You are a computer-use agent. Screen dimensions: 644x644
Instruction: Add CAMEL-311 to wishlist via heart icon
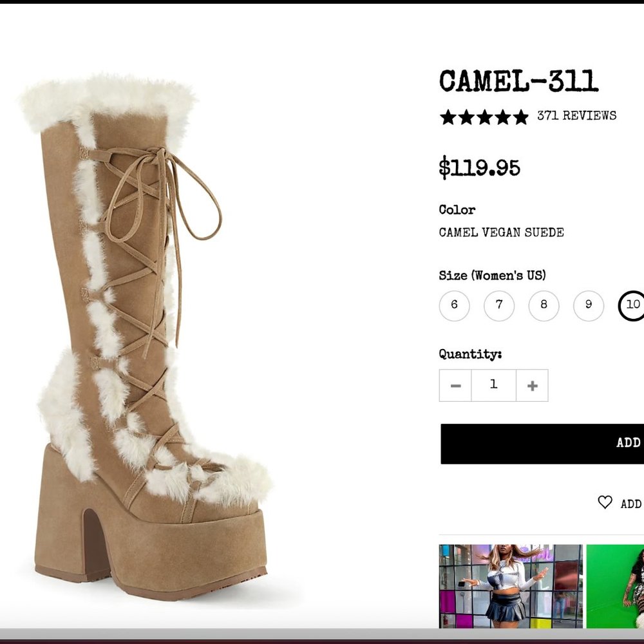point(604,502)
